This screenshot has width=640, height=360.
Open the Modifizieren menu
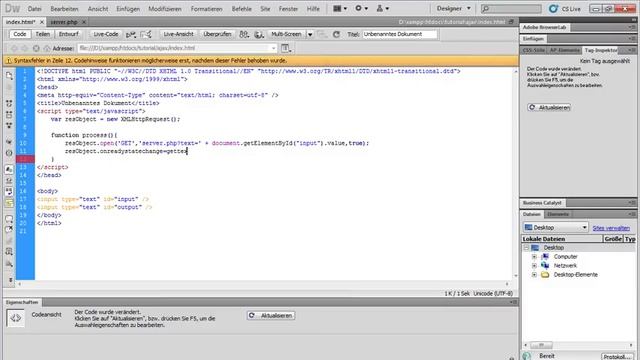click(165, 9)
